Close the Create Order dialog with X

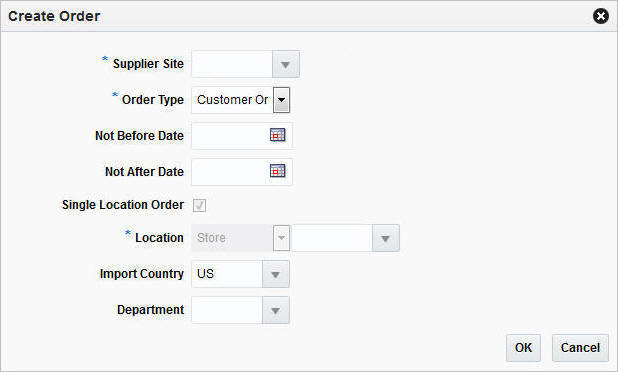[601, 16]
